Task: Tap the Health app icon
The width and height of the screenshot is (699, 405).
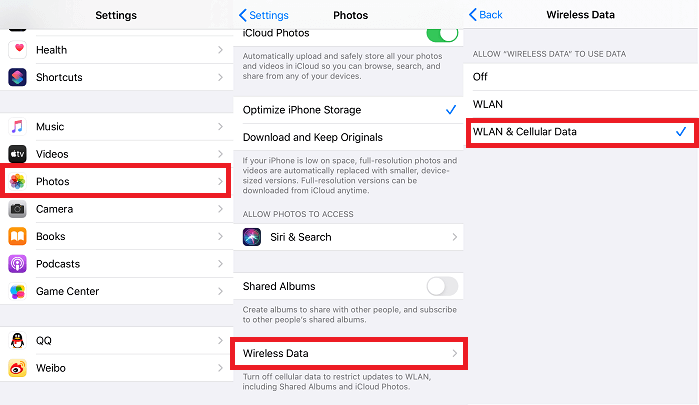Action: [x=18, y=50]
